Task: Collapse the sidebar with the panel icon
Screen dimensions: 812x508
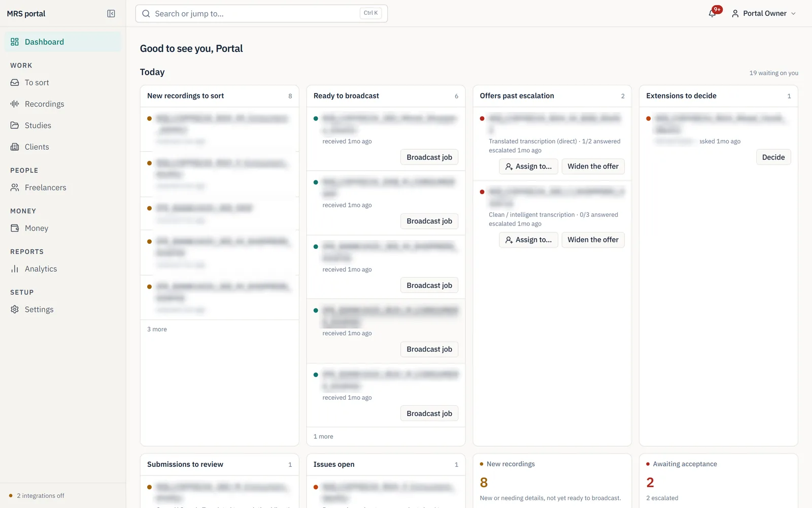Action: 111,14
